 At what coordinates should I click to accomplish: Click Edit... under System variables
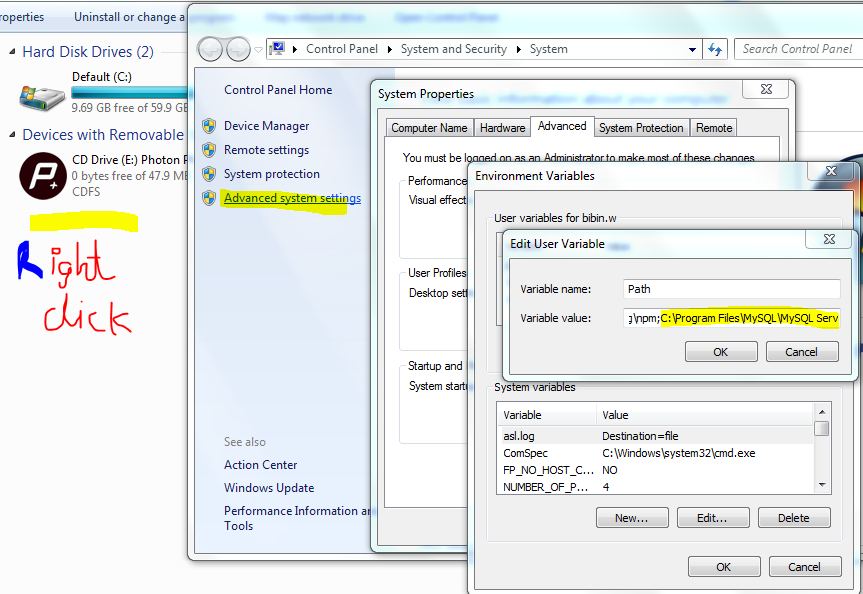[x=713, y=518]
